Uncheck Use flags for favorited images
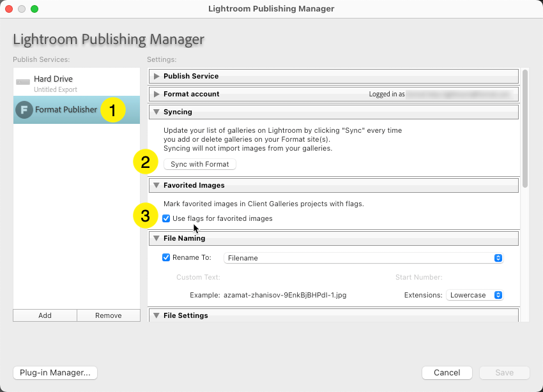This screenshot has height=392, width=543. click(166, 218)
